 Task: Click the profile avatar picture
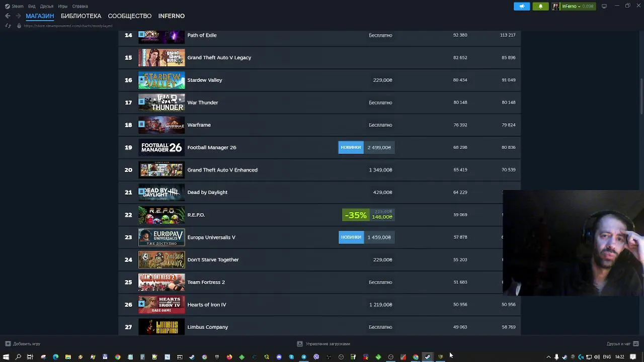pos(555,6)
